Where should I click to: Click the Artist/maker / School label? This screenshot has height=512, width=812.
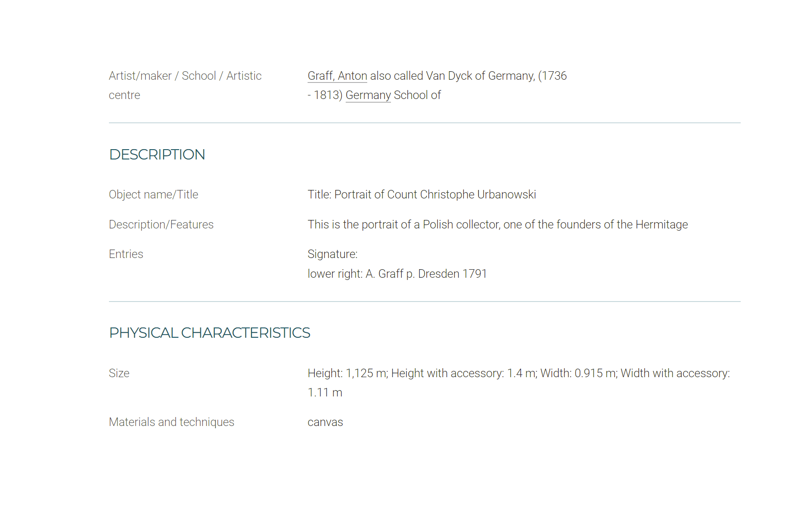coord(185,85)
